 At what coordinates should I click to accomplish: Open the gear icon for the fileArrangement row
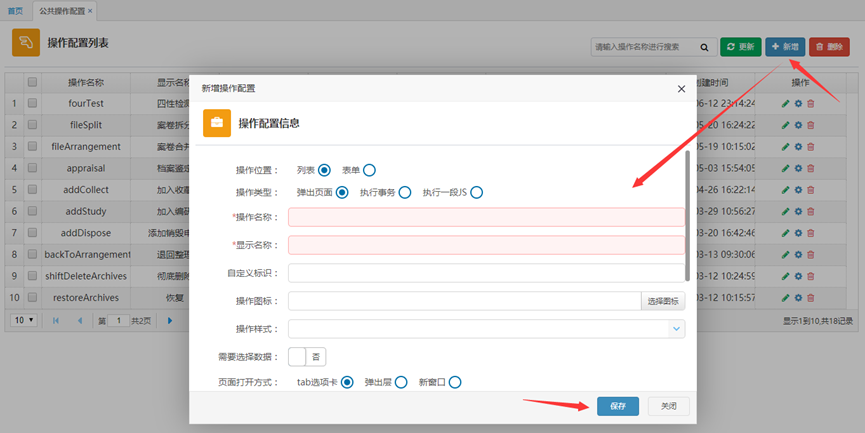[798, 147]
